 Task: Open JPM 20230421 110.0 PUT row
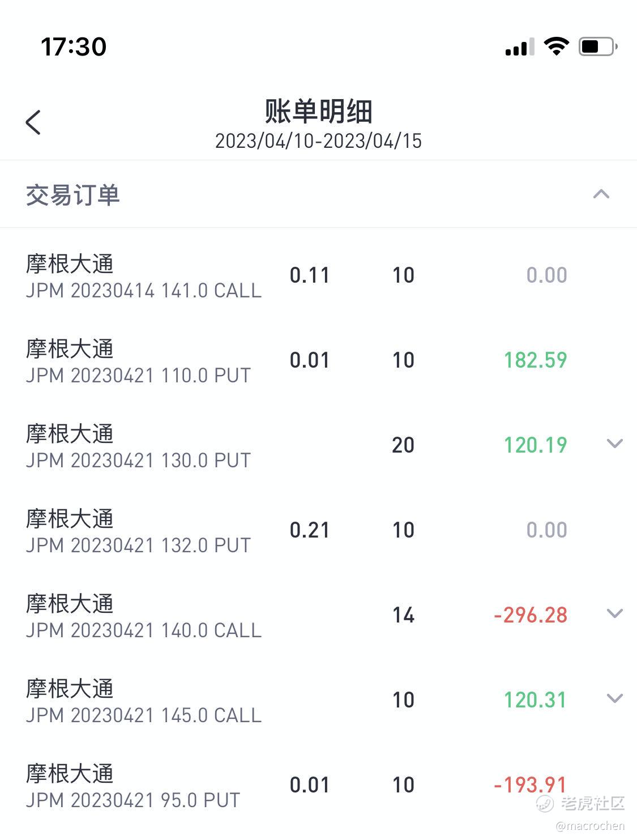pos(318,361)
